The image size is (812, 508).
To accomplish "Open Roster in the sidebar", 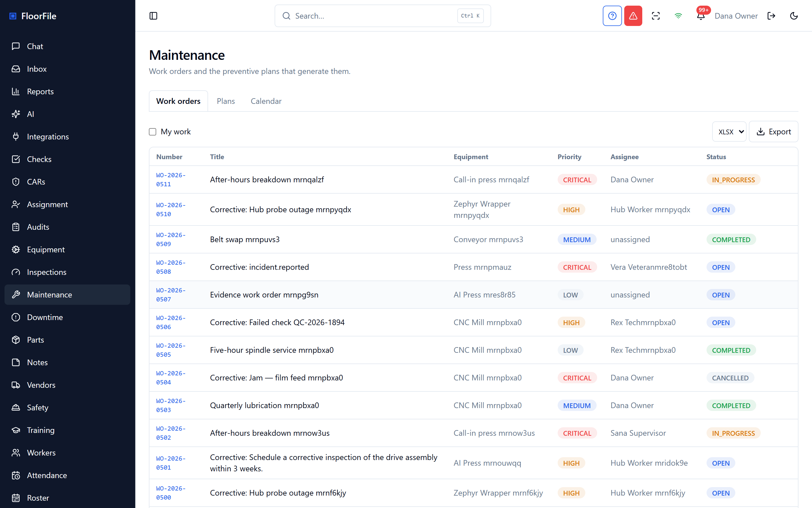I will 67,498.
